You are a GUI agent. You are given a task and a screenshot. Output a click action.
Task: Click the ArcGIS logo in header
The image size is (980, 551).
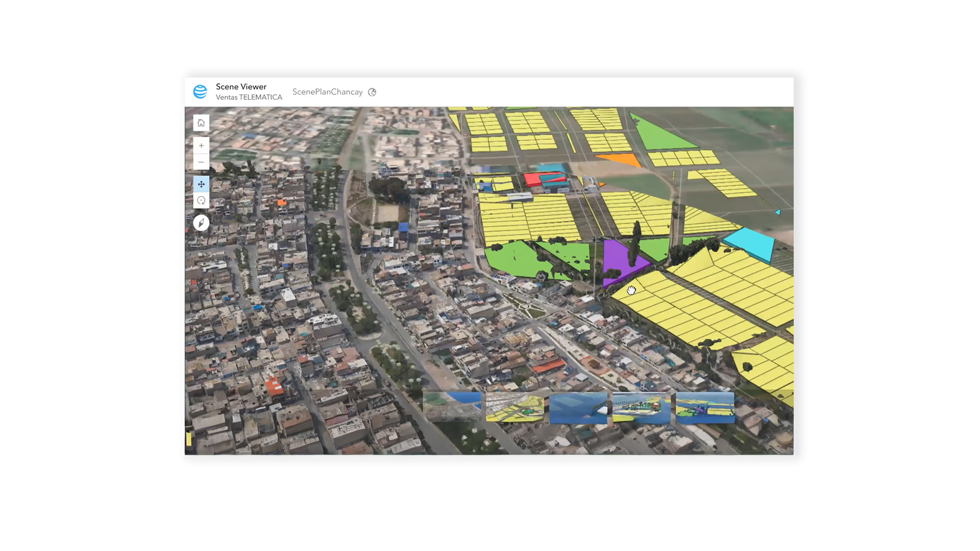point(200,92)
